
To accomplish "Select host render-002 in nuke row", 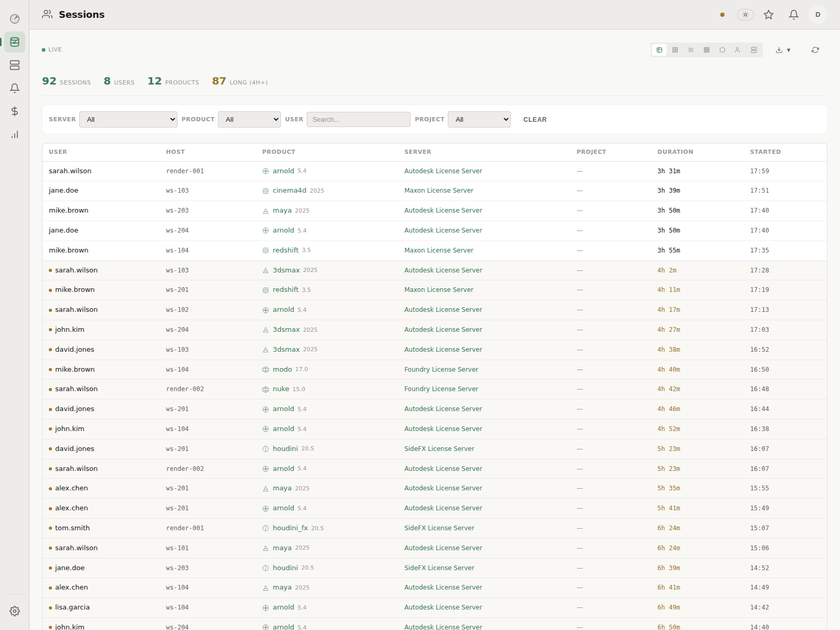I will [x=185, y=389].
